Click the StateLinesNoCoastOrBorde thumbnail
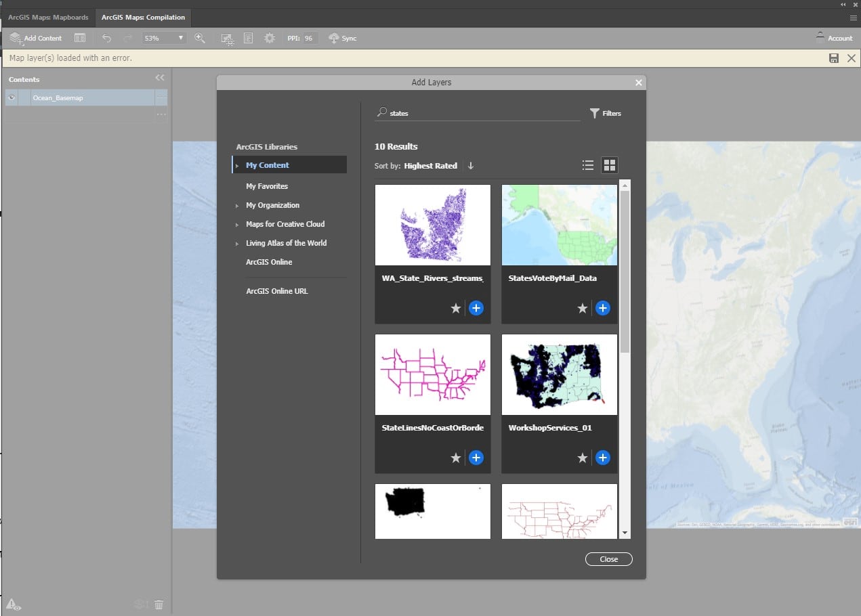 433,374
